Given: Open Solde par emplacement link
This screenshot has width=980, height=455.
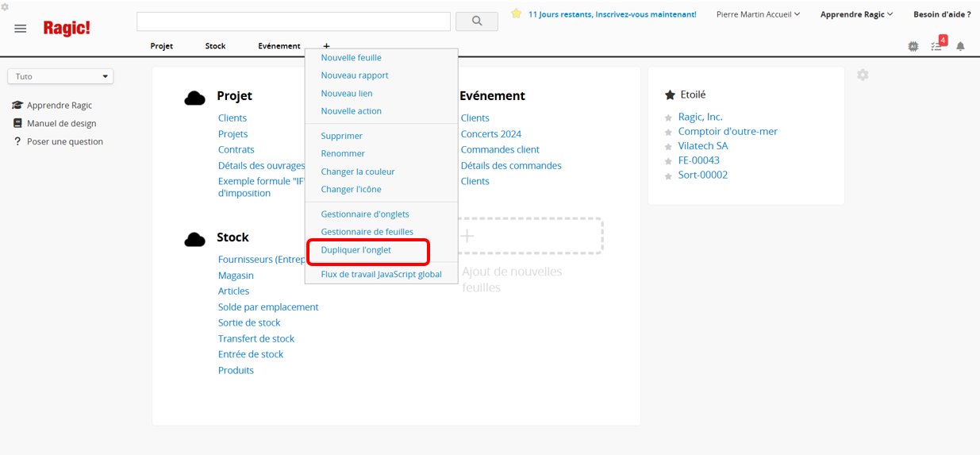Looking at the screenshot, I should click(x=268, y=307).
